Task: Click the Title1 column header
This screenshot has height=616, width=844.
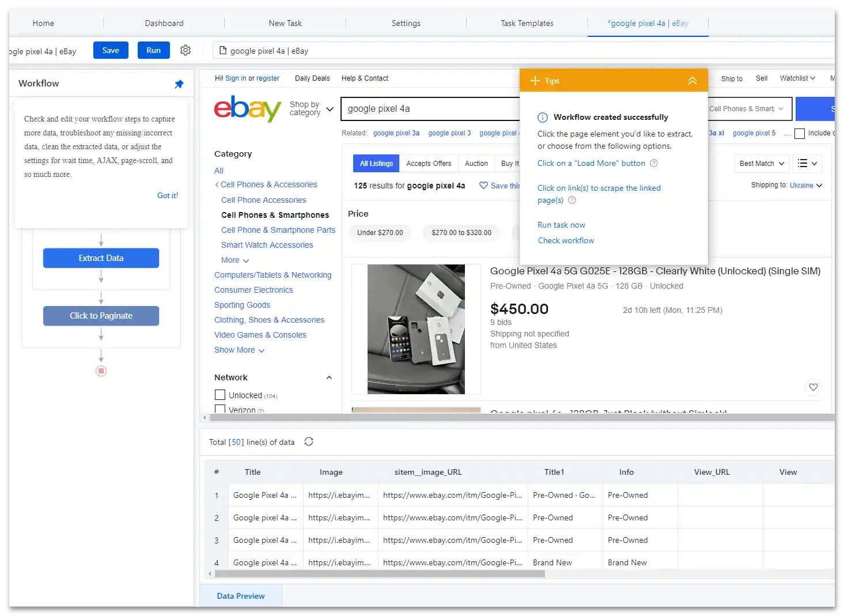Action: tap(554, 472)
